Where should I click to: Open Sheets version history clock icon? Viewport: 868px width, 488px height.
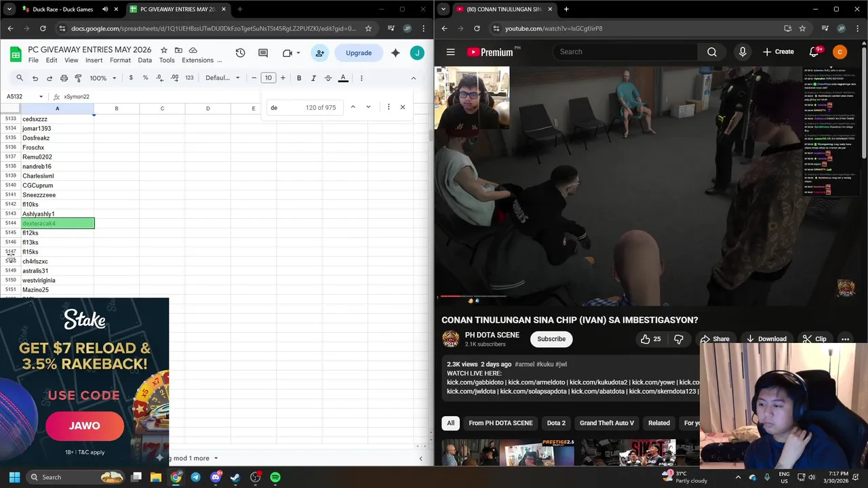[240, 53]
